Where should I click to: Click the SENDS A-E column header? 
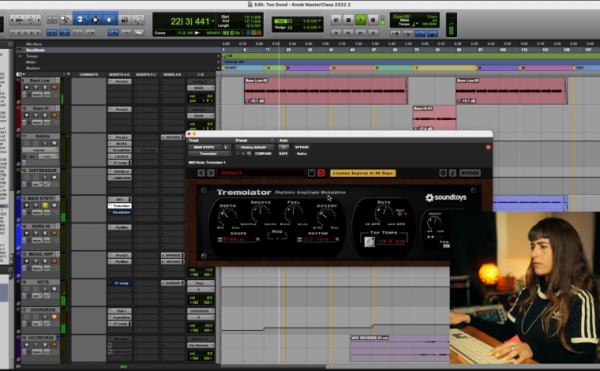point(172,75)
